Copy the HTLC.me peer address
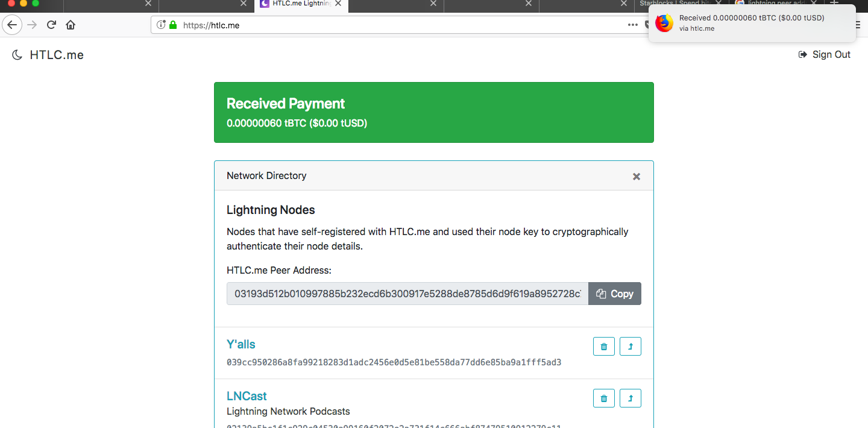 615,294
